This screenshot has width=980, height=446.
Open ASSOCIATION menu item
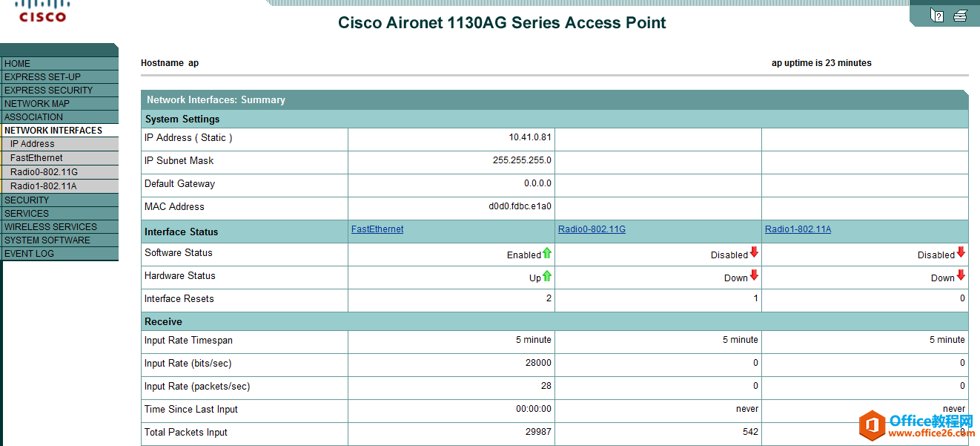point(33,117)
